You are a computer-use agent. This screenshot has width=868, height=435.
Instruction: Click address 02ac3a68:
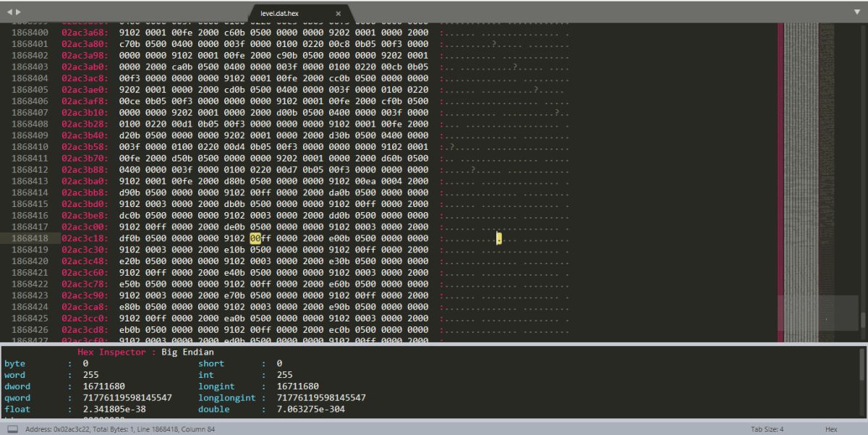[x=85, y=33]
